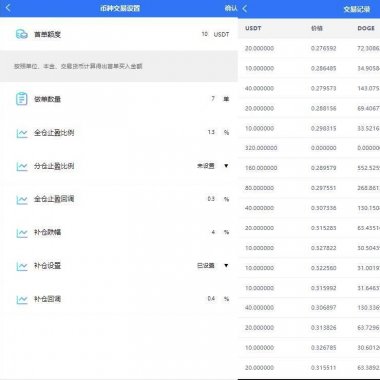Screen dimensions: 380x380
Task: Click the USDT unit next to 首单额度 value
Action: pos(221,34)
